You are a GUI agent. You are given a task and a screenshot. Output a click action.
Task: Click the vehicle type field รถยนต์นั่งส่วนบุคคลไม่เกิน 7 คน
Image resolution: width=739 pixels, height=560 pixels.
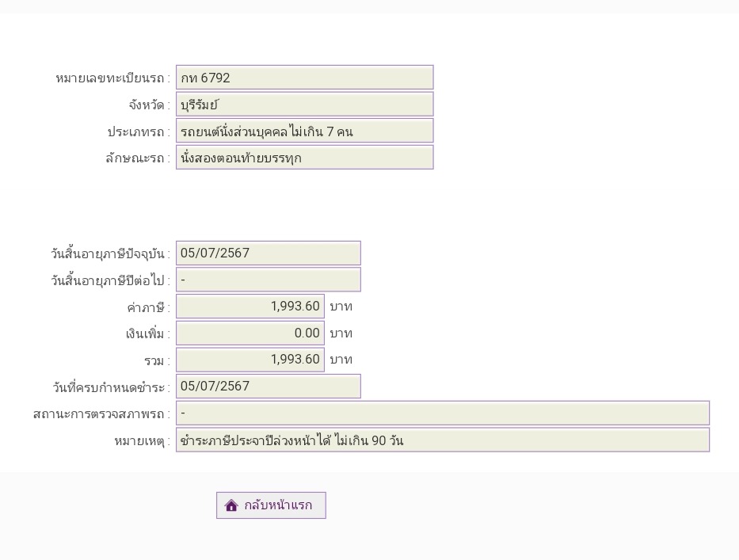[x=304, y=131]
